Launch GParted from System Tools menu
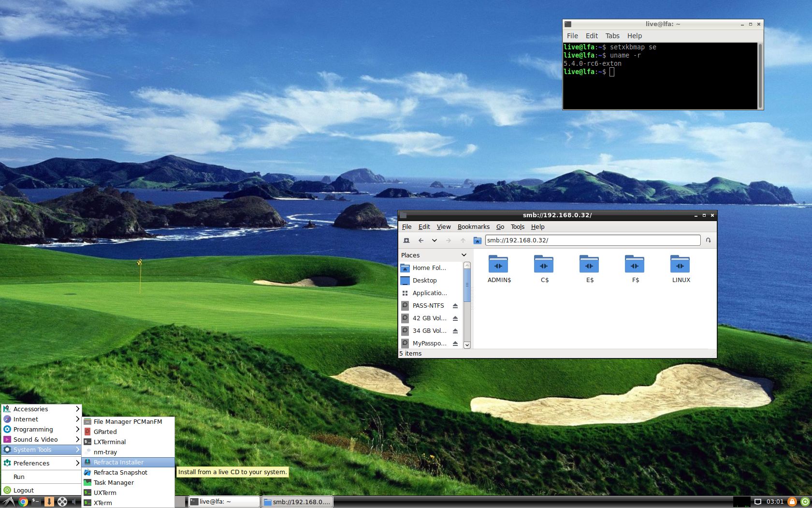Image resolution: width=812 pixels, height=508 pixels. [104, 432]
